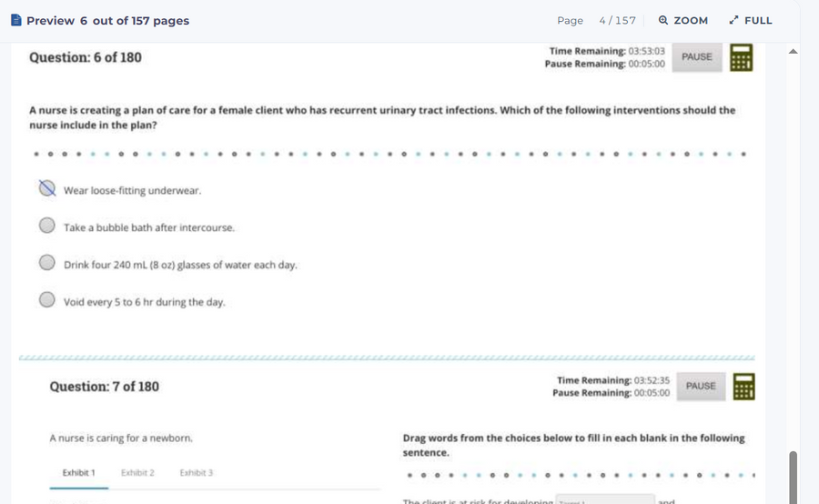Open the Exhibit 3 tab
819x504 pixels.
click(x=197, y=473)
